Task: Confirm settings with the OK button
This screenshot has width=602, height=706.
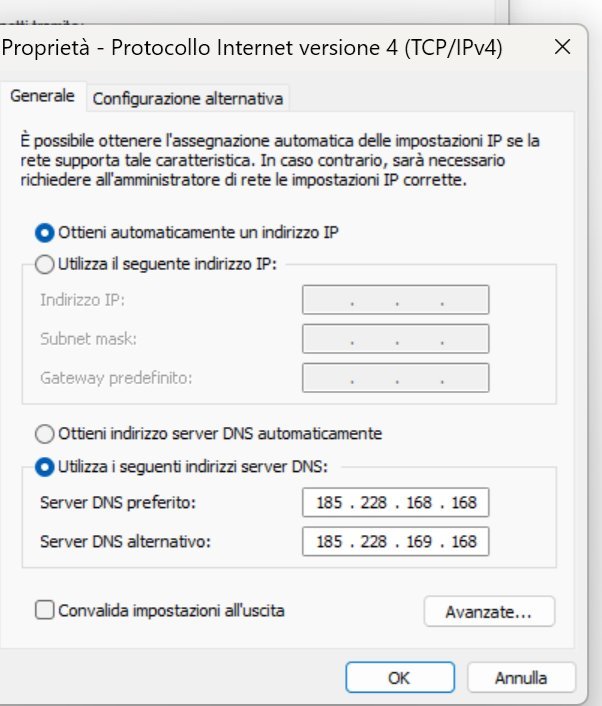Action: click(x=398, y=677)
